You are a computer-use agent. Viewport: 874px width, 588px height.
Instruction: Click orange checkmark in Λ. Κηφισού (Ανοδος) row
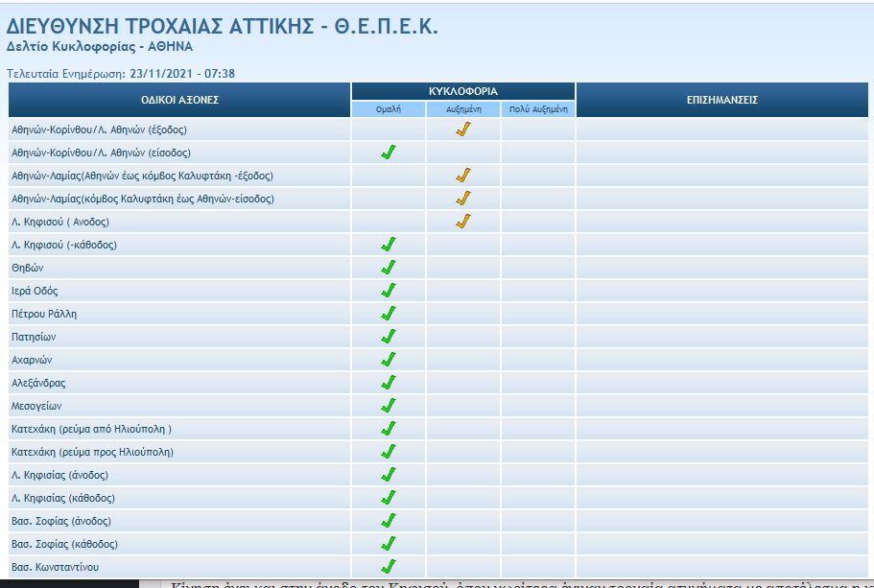coord(463,222)
